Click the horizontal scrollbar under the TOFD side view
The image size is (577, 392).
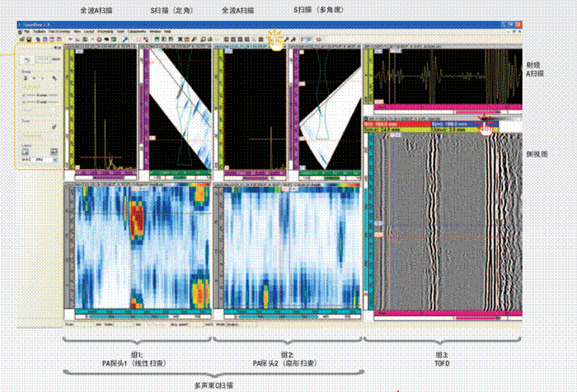click(448, 318)
